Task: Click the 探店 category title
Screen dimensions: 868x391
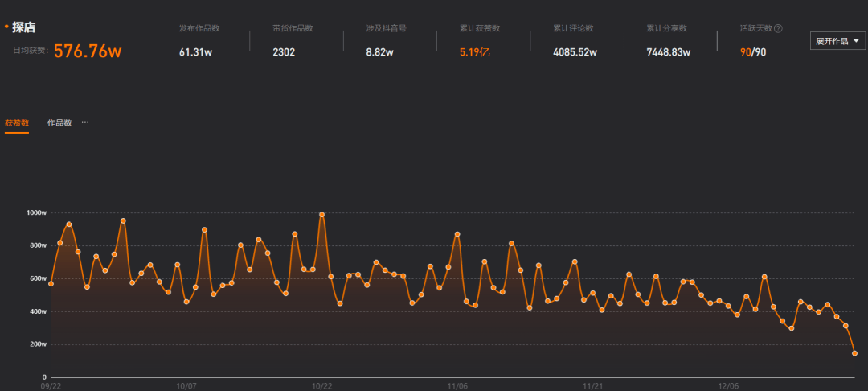Action: (24, 27)
